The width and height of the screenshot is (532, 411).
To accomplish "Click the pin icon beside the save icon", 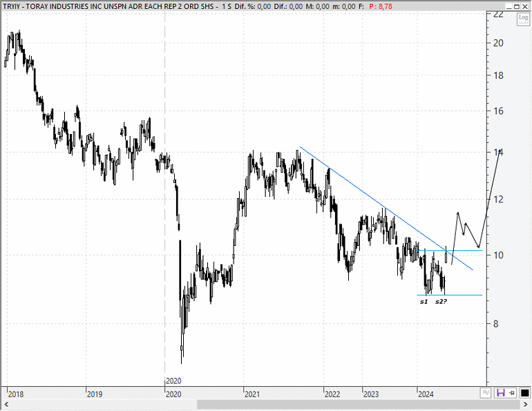I will click(x=512, y=393).
